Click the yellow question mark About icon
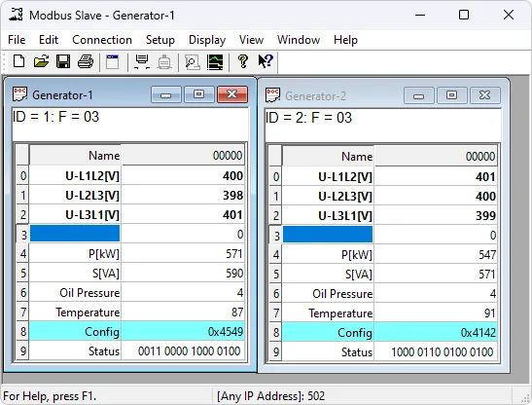532x405 pixels. [x=242, y=62]
